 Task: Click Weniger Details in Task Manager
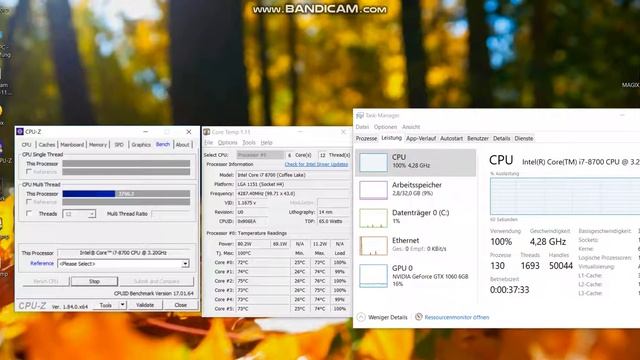click(x=388, y=317)
